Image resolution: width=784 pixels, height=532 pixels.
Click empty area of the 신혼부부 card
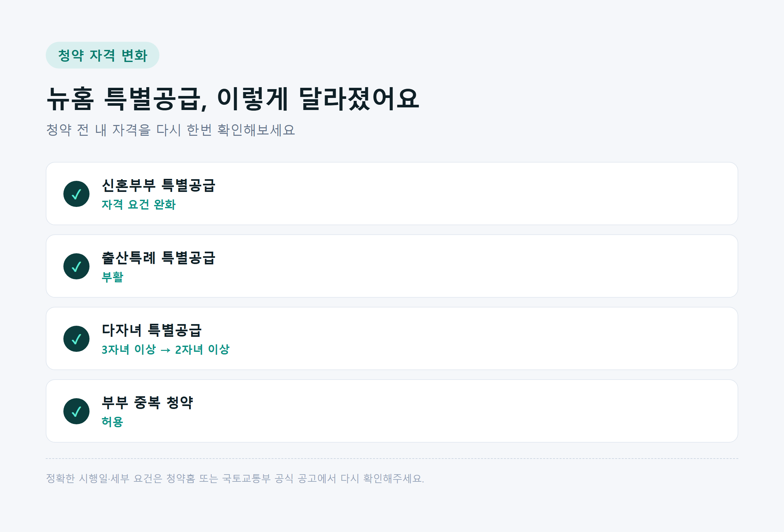coord(472,194)
